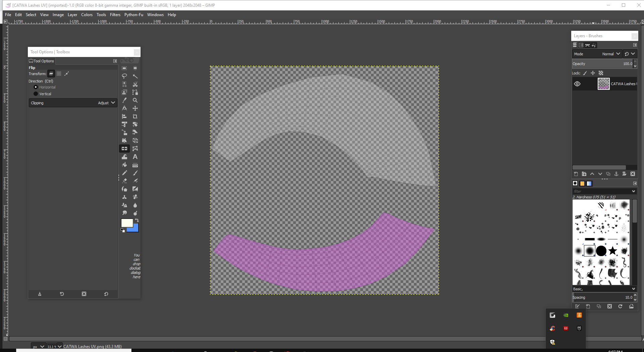Choose the Smudge tool
Image resolution: width=644 pixels, height=352 pixels.
pos(124,213)
